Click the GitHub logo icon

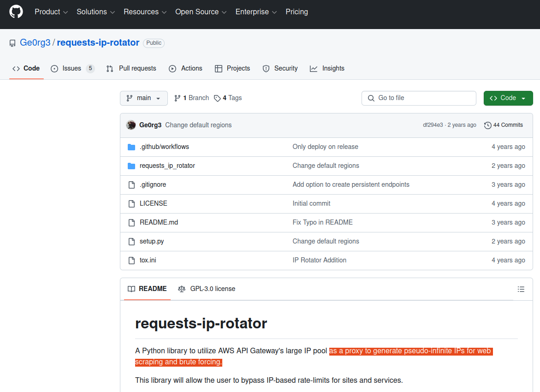(x=16, y=12)
